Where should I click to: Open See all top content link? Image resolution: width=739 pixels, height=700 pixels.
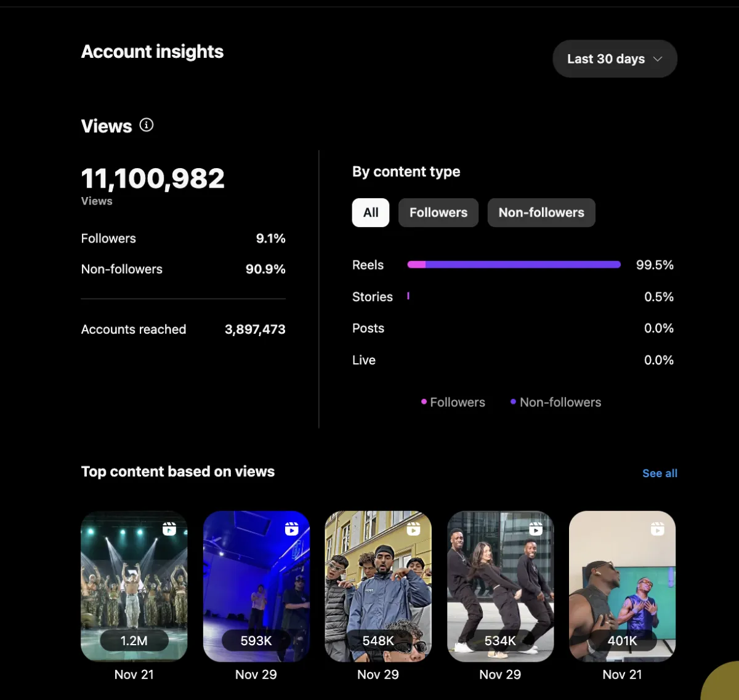point(660,473)
